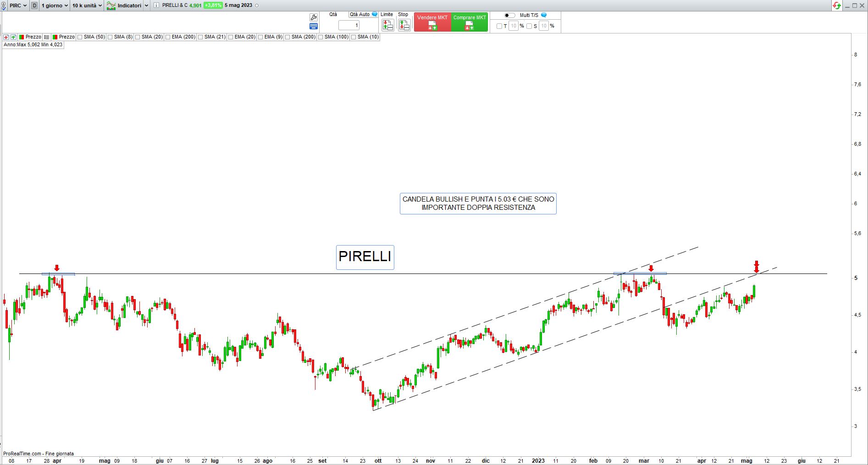Select the Qtà Auto tab
Viewport: 868px width, 465px height.
pos(359,15)
